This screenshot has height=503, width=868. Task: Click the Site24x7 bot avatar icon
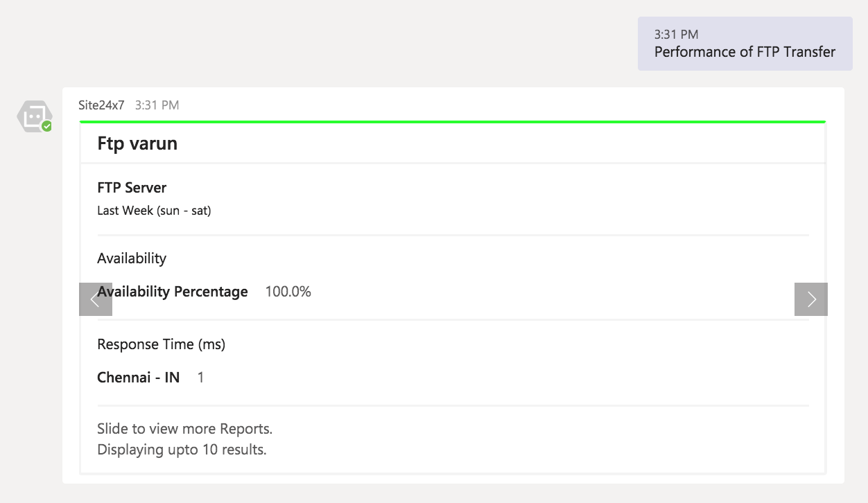[x=34, y=115]
